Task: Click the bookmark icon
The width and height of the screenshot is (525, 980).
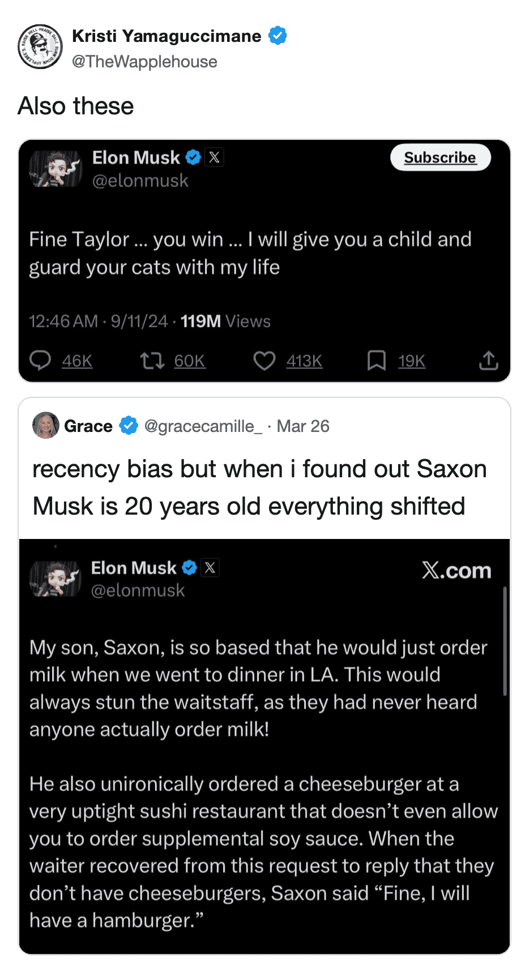Action: pyautogui.click(x=377, y=361)
